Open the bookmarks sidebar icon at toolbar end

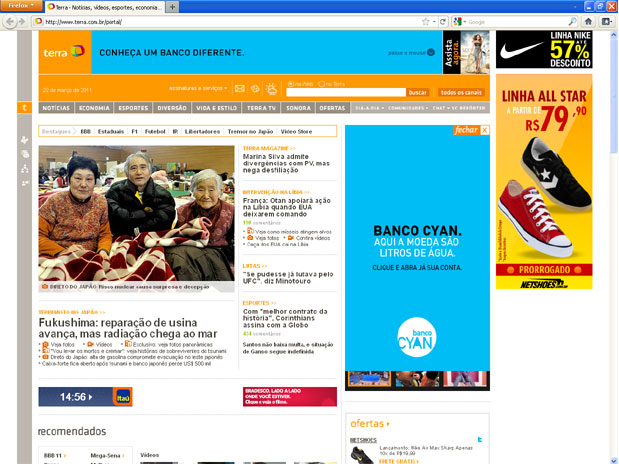point(606,22)
